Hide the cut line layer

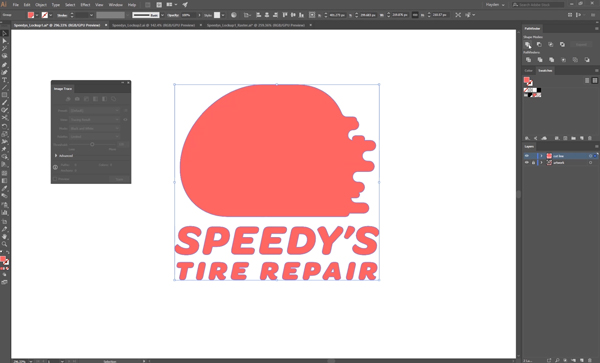pyautogui.click(x=527, y=156)
